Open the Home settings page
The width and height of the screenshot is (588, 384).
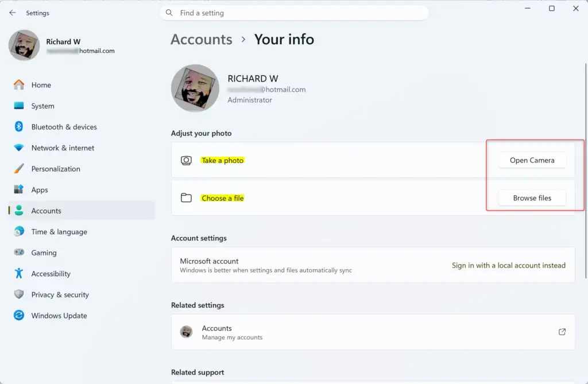point(82,85)
